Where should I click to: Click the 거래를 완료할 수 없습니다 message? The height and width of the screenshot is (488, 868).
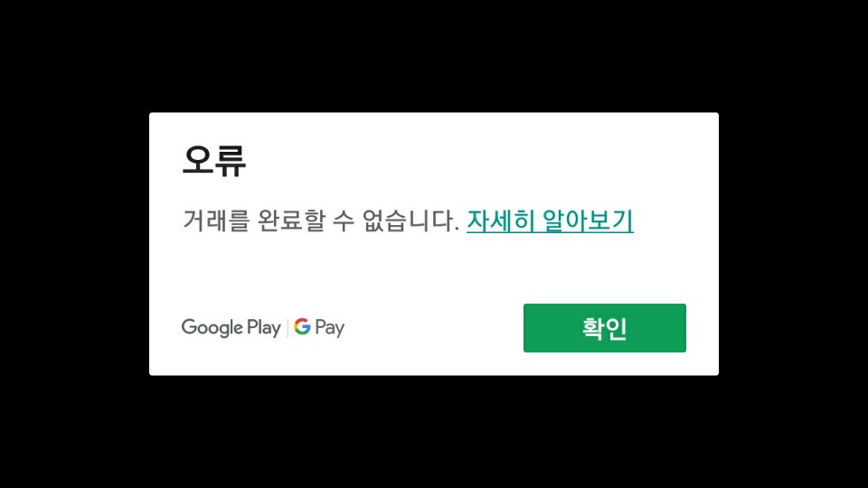(x=320, y=221)
